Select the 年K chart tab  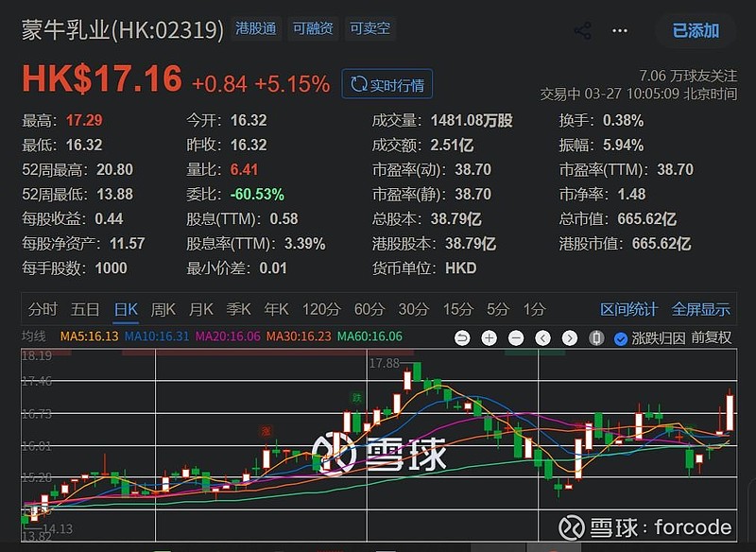(276, 309)
